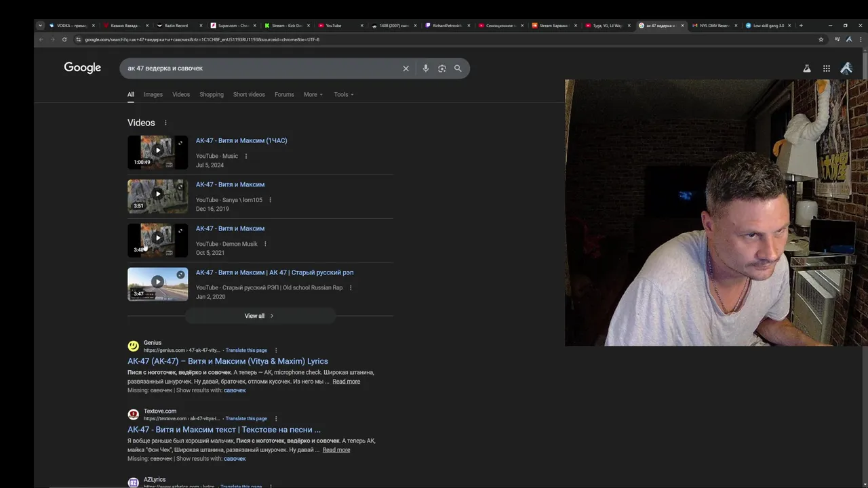Open the Google account avatar
868x488 pixels.
click(846, 68)
